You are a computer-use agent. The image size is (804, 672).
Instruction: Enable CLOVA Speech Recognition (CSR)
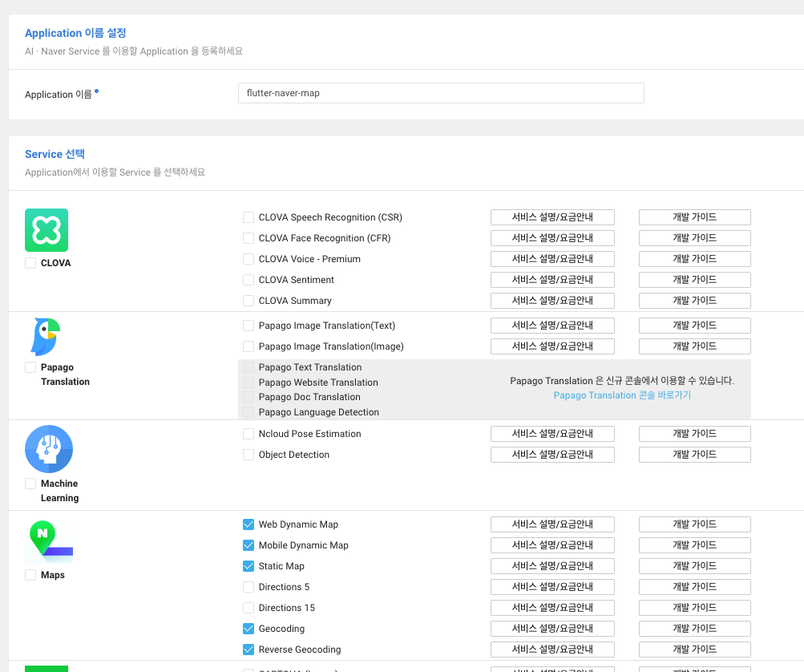[x=248, y=217]
